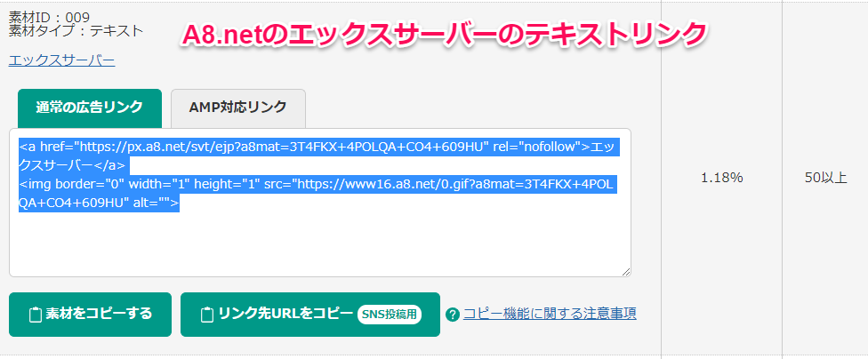The width and height of the screenshot is (868, 359).
Task: Open the エックスサーバー text link
Action: click(61, 60)
